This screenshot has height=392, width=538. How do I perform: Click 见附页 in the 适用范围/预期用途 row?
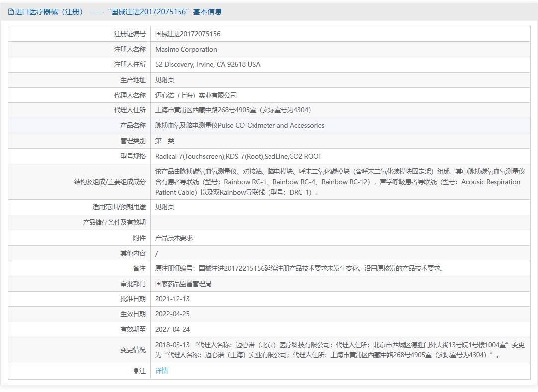pyautogui.click(x=165, y=207)
